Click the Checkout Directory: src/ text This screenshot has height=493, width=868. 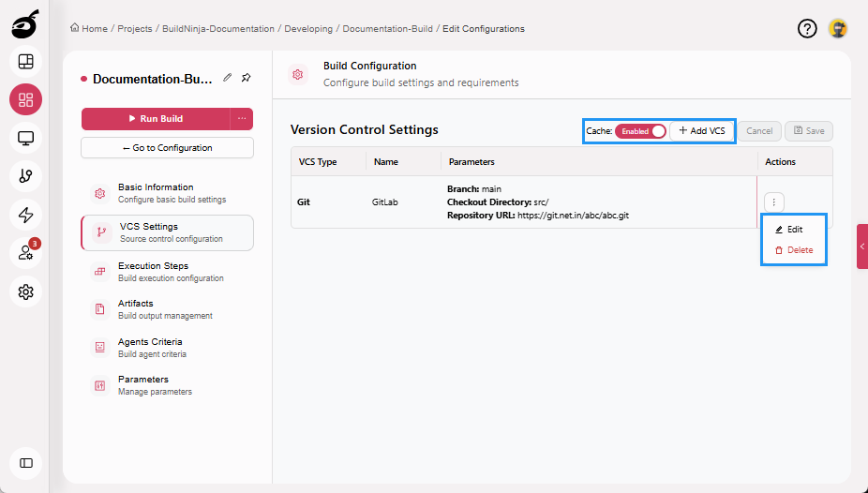click(498, 202)
